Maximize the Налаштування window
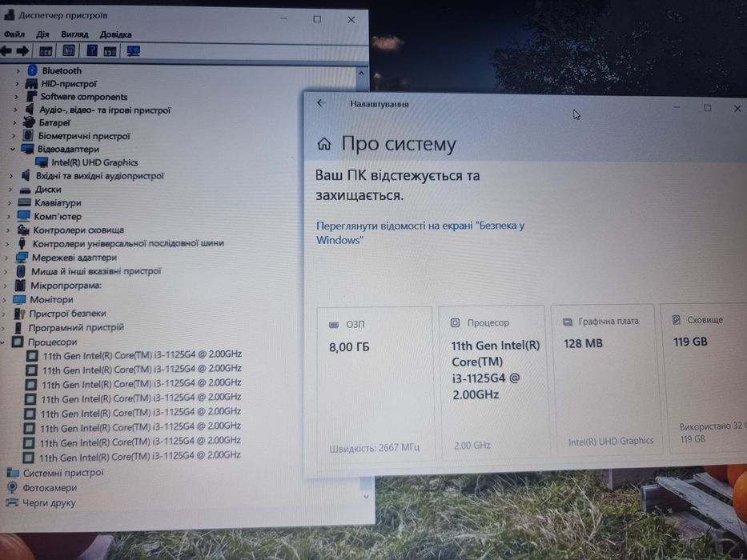The width and height of the screenshot is (747, 560). click(708, 108)
